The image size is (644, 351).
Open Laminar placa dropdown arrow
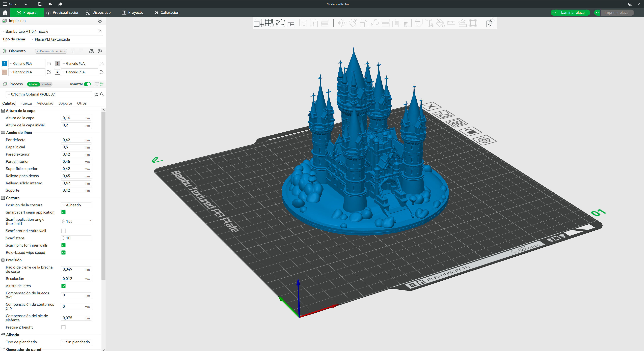554,13
